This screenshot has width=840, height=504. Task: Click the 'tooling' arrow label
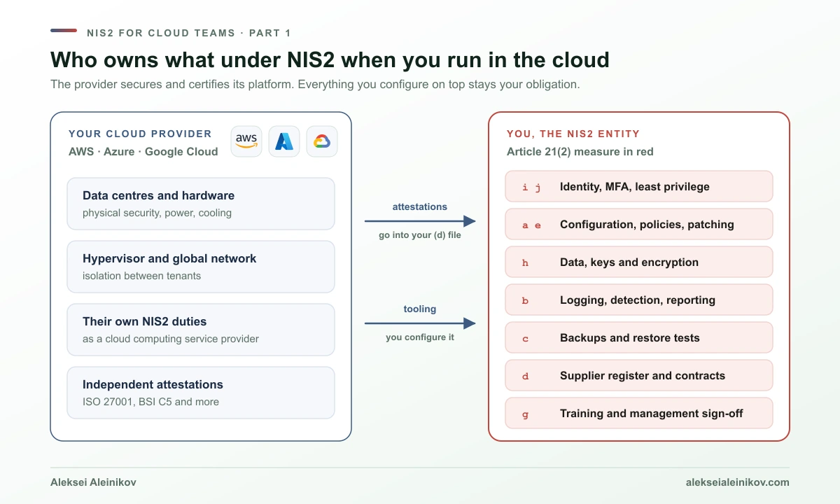coord(420,309)
